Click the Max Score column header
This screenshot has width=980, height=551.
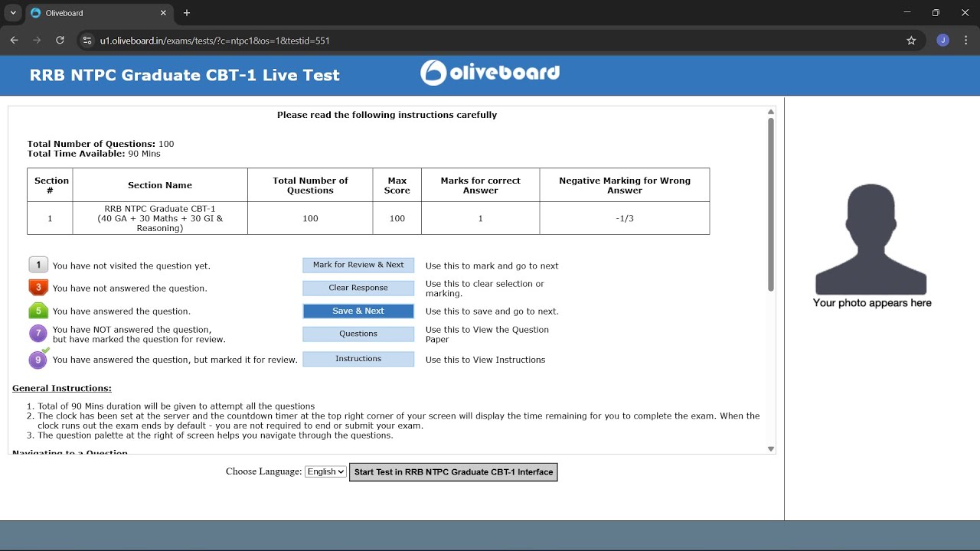[397, 185]
